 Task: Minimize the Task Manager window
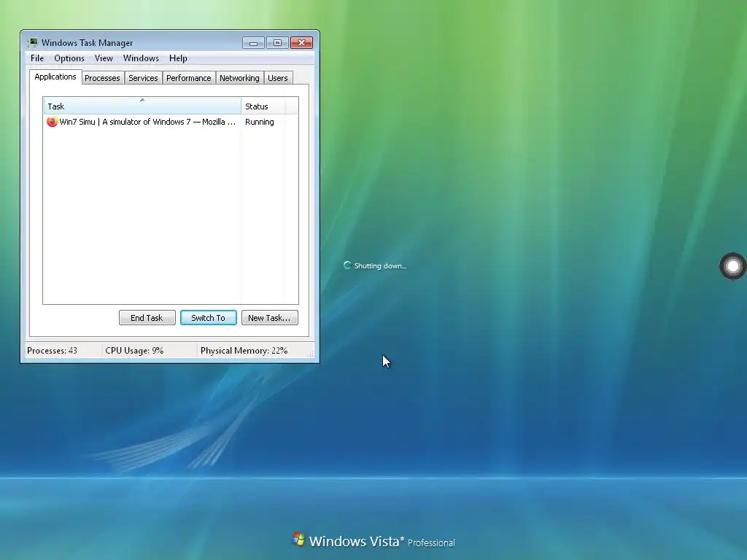point(253,43)
